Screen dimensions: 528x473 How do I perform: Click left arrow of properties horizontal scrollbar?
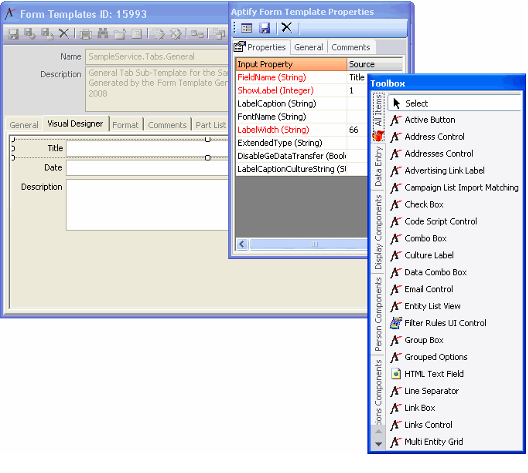click(x=242, y=244)
